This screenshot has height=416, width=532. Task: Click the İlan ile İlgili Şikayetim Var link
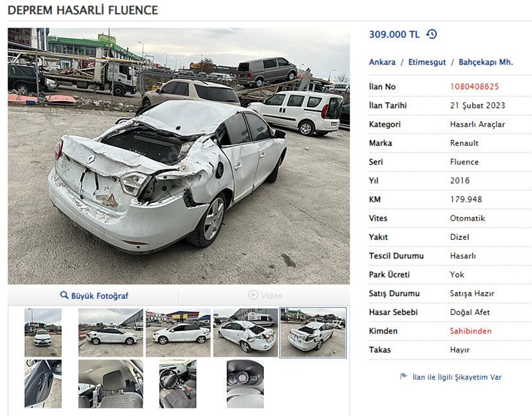click(457, 377)
